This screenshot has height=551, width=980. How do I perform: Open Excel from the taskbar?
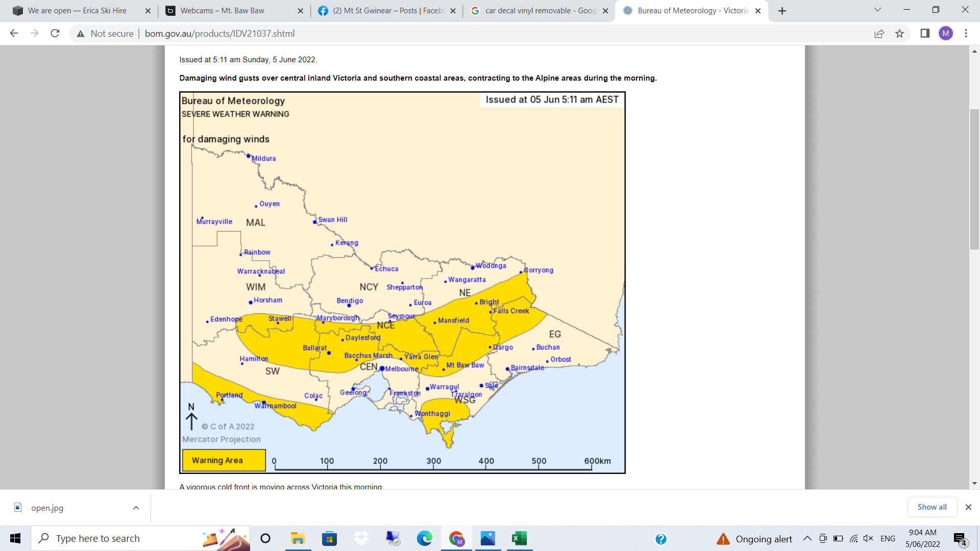click(520, 538)
